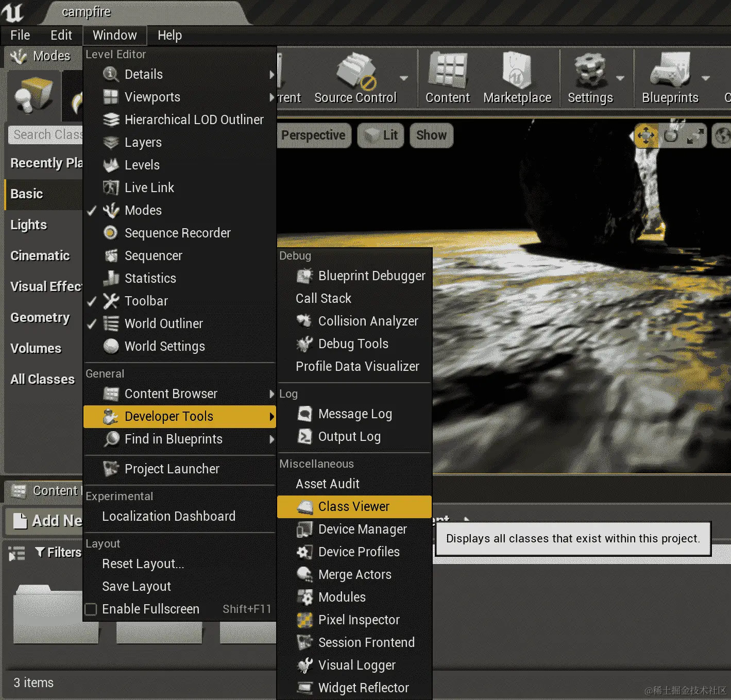Select the Geometry category
The image size is (731, 700).
[43, 318]
